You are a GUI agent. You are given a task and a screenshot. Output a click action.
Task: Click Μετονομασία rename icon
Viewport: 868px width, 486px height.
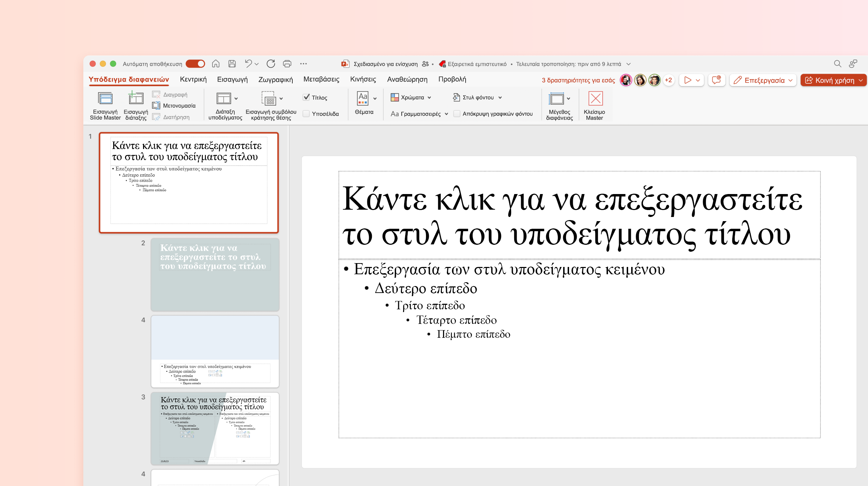156,106
